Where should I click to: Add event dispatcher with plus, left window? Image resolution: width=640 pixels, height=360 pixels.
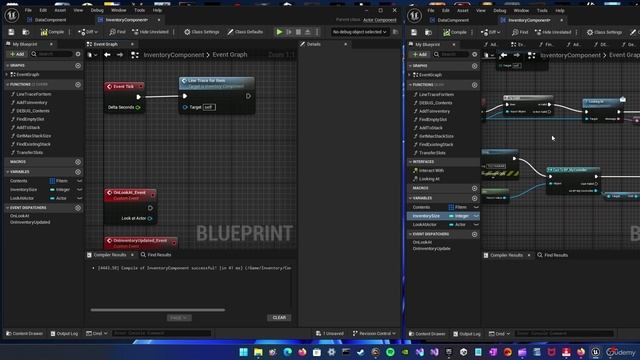(78, 208)
